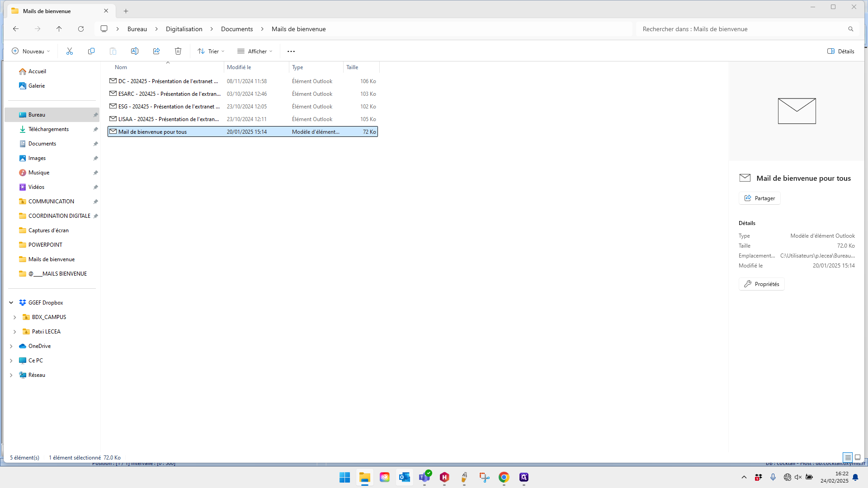The width and height of the screenshot is (868, 488).
Task: Expand the OneDrive tree node
Action: 11,346
